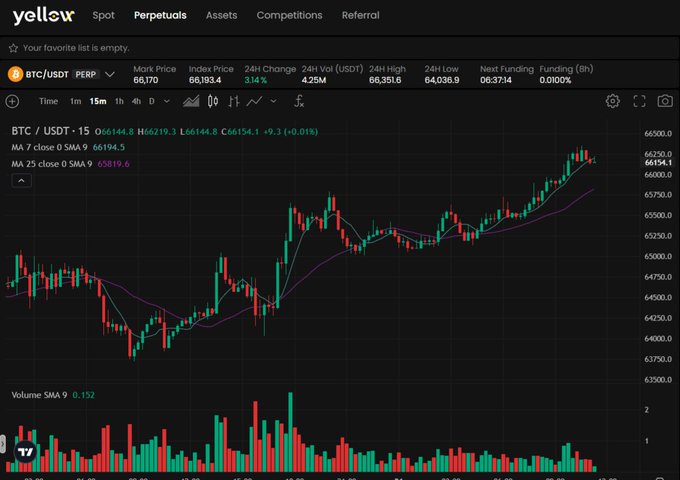Image resolution: width=680 pixels, height=480 pixels.
Task: Click the Index Price value 66,193.4
Action: pos(205,80)
